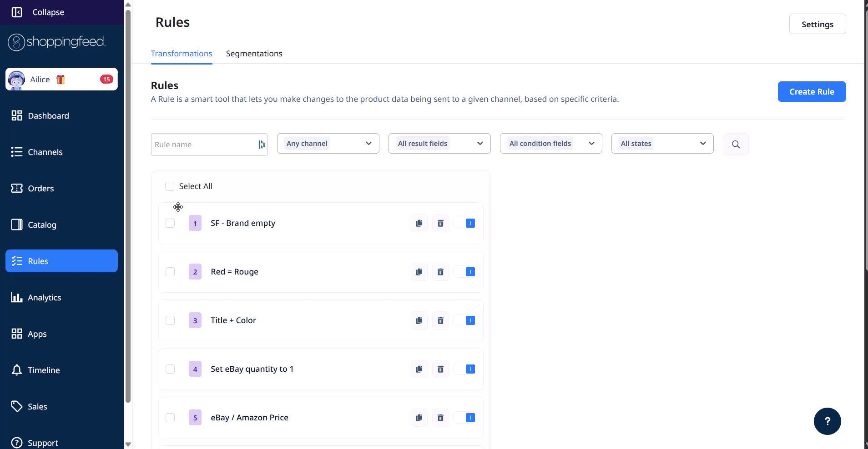Duplicate the Title + Color rule
The height and width of the screenshot is (449, 868).
click(x=419, y=320)
